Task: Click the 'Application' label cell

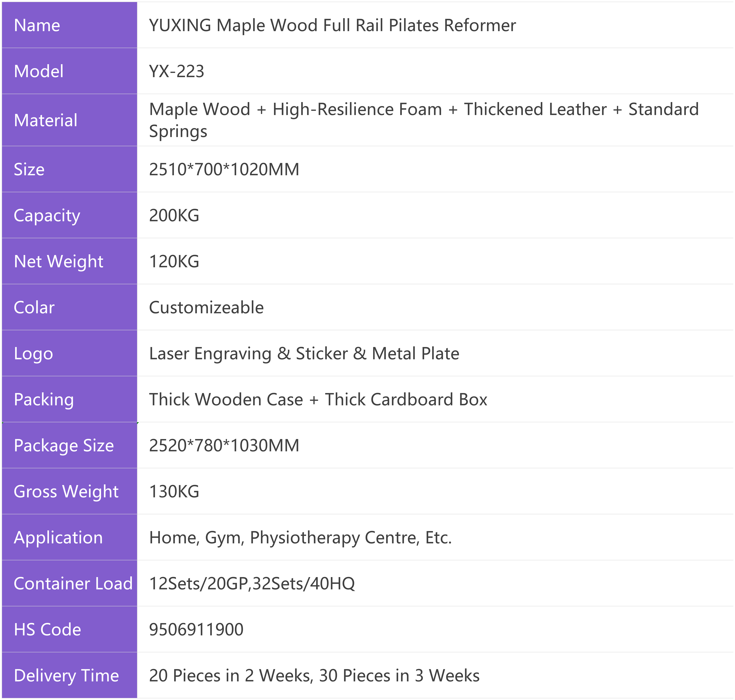Action: tap(69, 537)
